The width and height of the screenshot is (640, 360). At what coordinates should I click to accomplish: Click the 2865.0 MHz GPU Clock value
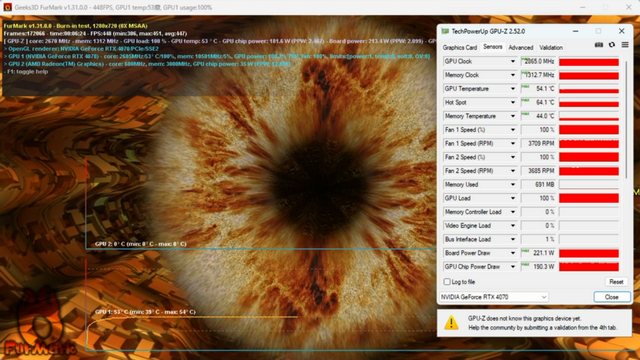tap(538, 61)
